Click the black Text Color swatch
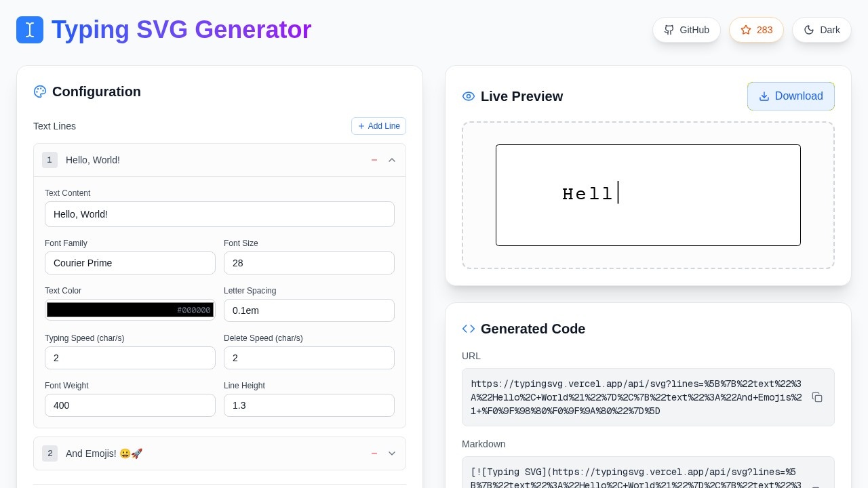This screenshot has height=488, width=868. pos(130,310)
